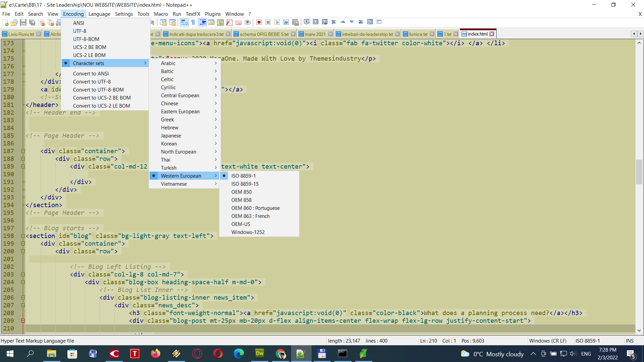Choose ISO 8859-15 encoding
This screenshot has height=362, width=644.
coord(259,184)
